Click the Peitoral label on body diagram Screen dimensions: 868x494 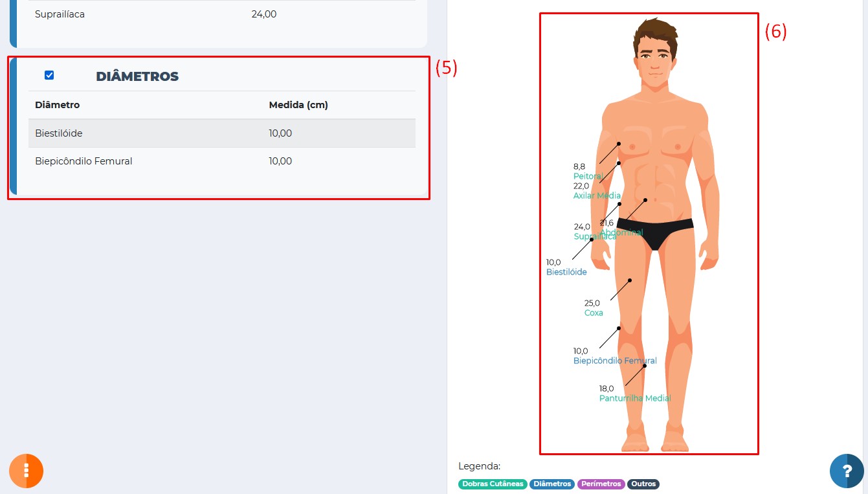tap(588, 176)
